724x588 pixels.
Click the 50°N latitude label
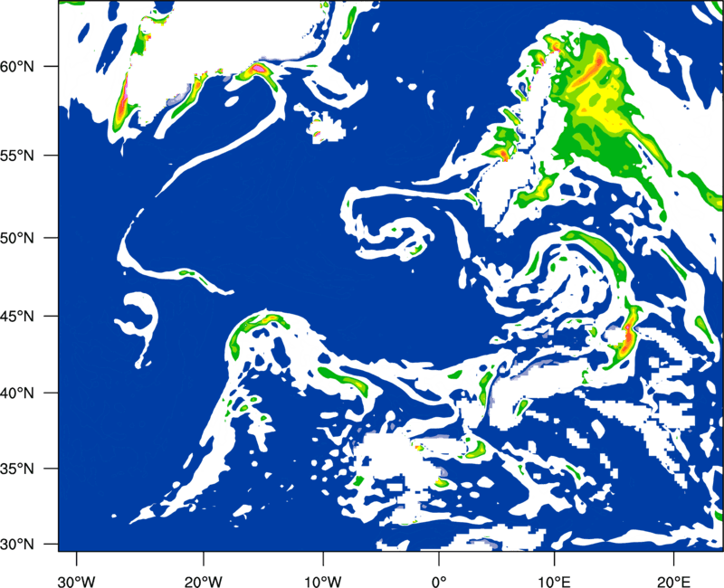pos(17,238)
